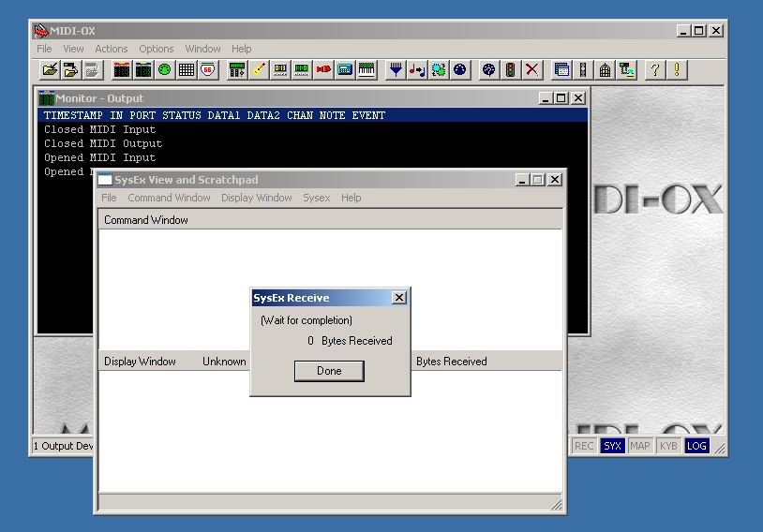Minimize the SysEx View and Scratchpad window
Image resolution: width=763 pixels, height=532 pixels.
522,180
